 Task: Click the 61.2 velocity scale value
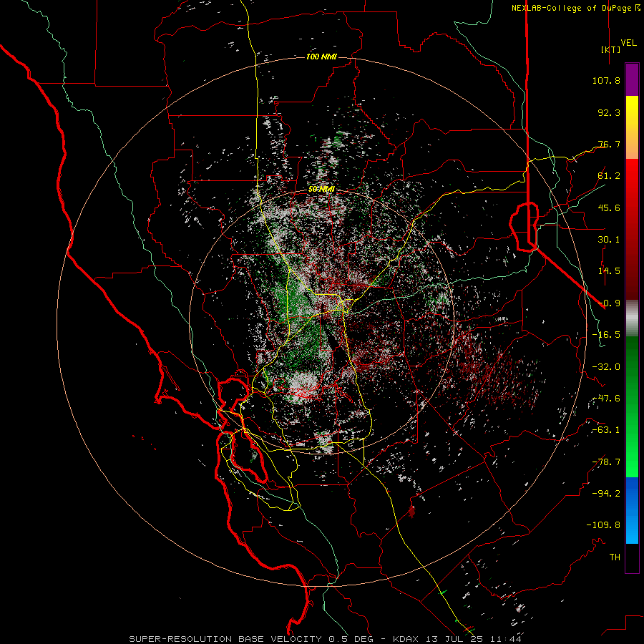[x=609, y=176]
